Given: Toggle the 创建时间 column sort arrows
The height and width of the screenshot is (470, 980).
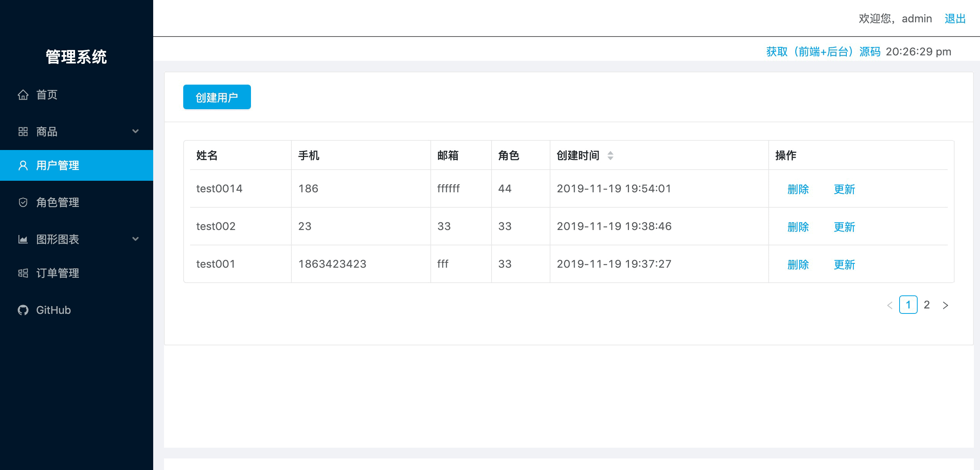Looking at the screenshot, I should [610, 155].
